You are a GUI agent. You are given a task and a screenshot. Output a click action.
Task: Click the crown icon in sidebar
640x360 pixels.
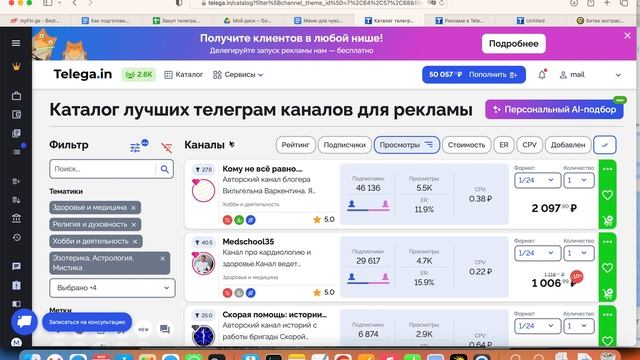pyautogui.click(x=16, y=67)
